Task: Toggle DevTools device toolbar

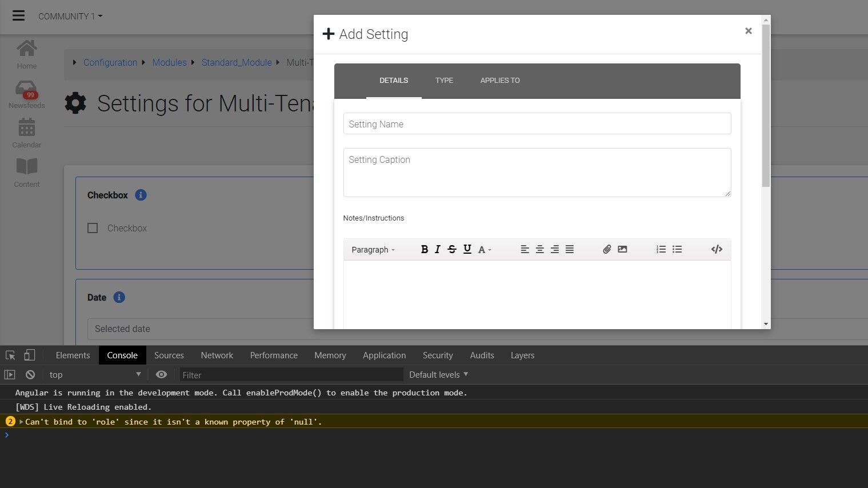Action: 29,355
